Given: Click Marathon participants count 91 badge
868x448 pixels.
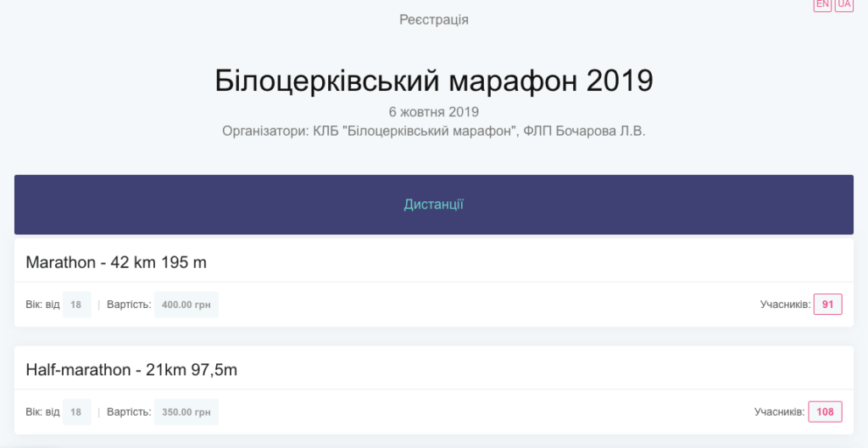Looking at the screenshot, I should click(x=827, y=304).
